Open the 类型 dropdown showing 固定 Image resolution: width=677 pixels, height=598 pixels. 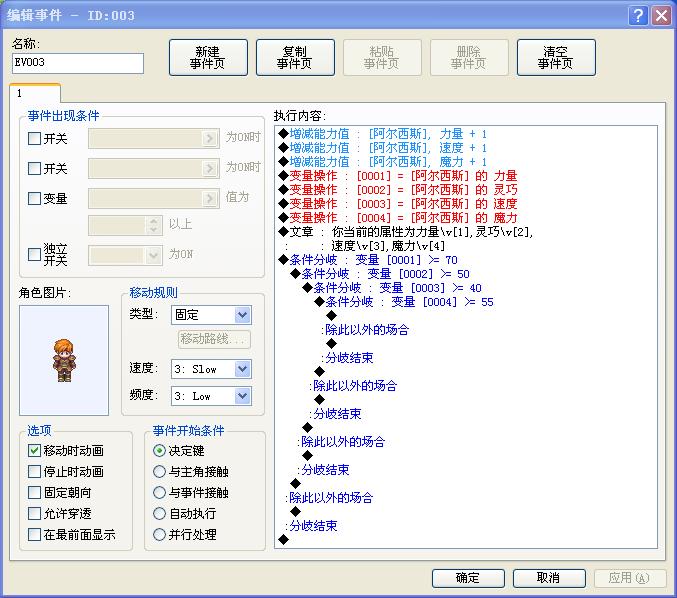pos(211,315)
